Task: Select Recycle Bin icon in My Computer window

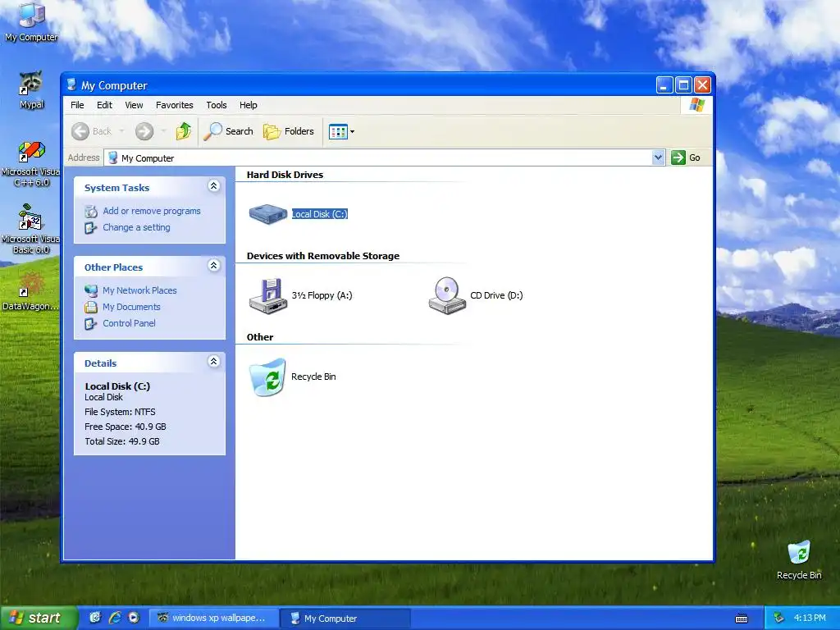Action: click(x=267, y=377)
